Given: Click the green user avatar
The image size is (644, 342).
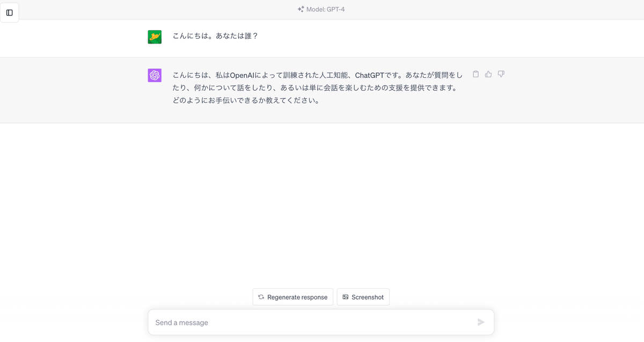Looking at the screenshot, I should coord(155,37).
